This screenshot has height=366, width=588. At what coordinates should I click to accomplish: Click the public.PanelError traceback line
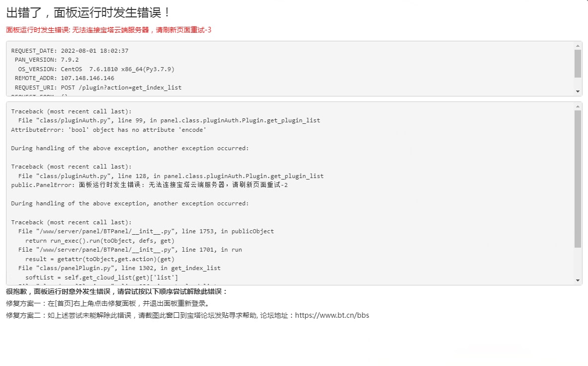coord(149,185)
